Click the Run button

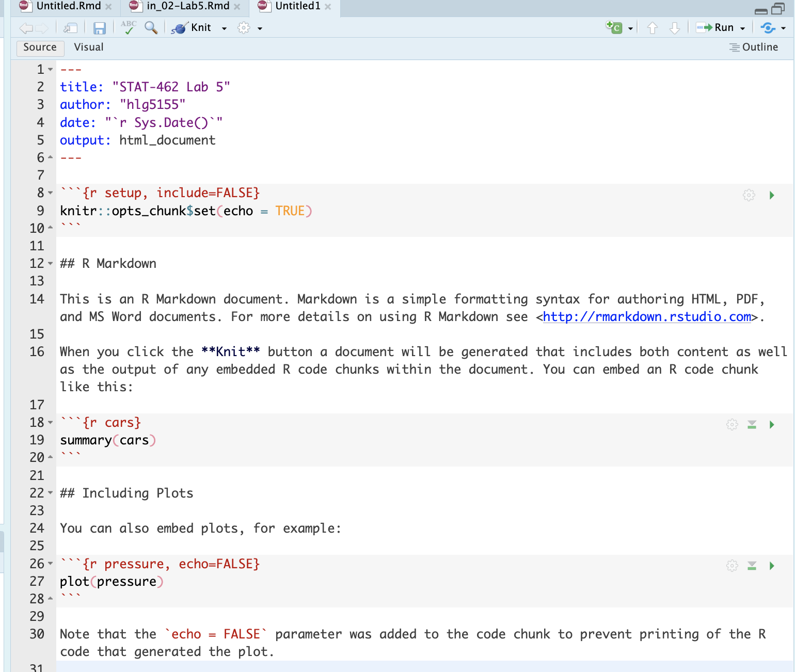click(x=715, y=28)
